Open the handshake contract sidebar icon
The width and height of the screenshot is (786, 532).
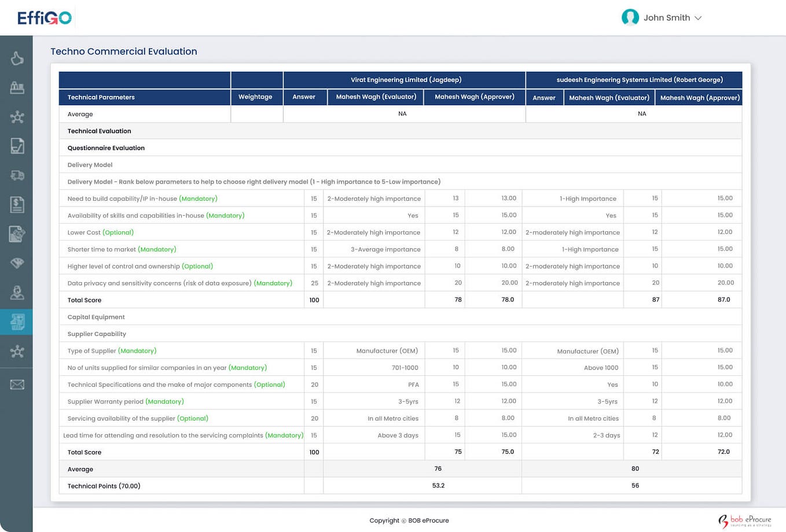[17, 234]
